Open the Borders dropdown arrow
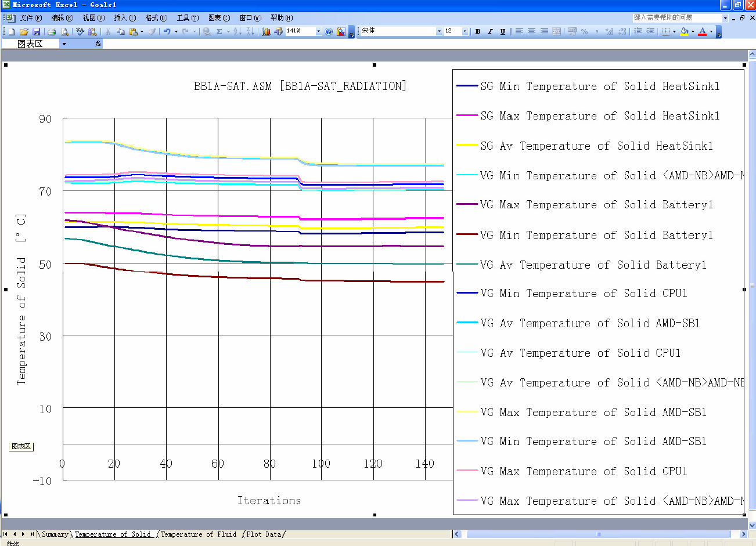 [674, 31]
